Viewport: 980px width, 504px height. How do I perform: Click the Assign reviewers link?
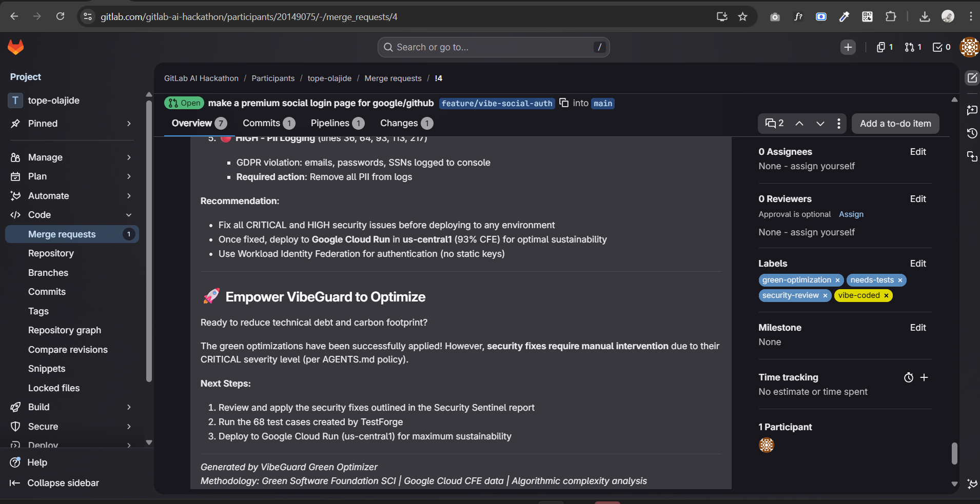pos(851,214)
